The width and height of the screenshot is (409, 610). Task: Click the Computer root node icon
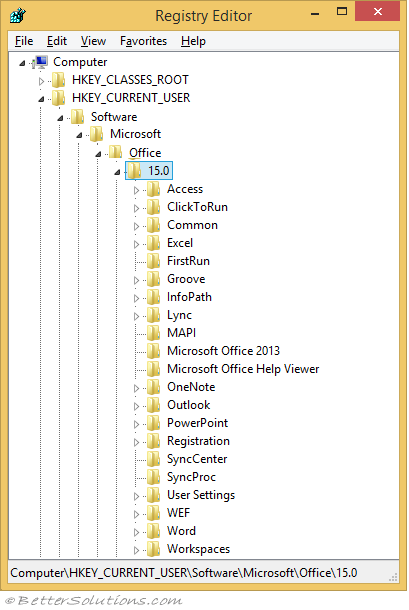(x=41, y=62)
